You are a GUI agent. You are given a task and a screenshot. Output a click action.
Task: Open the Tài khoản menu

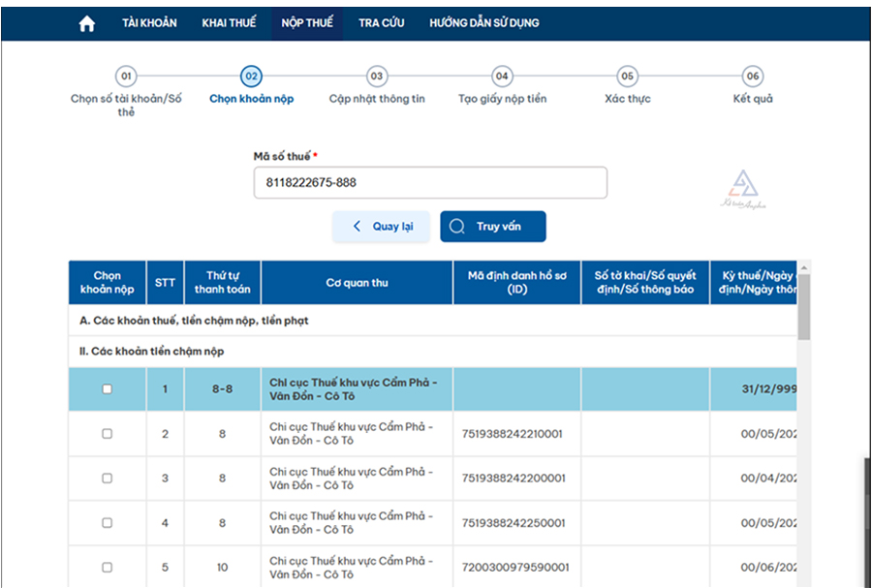[149, 23]
